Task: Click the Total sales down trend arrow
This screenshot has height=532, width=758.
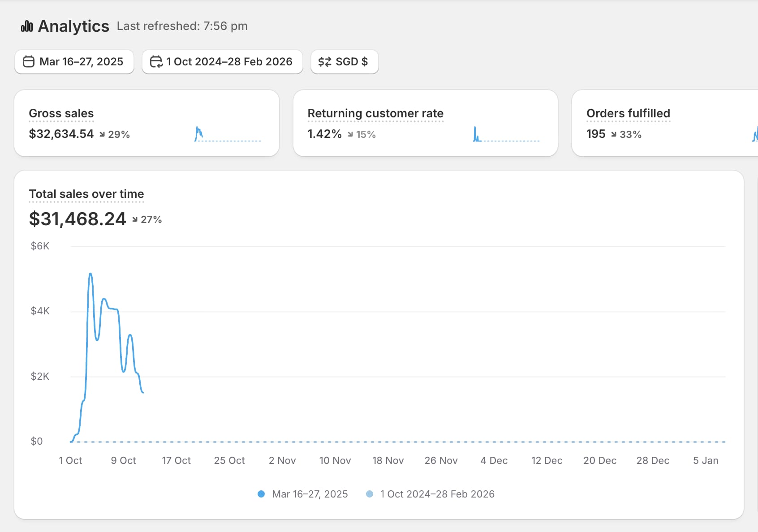Action: click(135, 219)
